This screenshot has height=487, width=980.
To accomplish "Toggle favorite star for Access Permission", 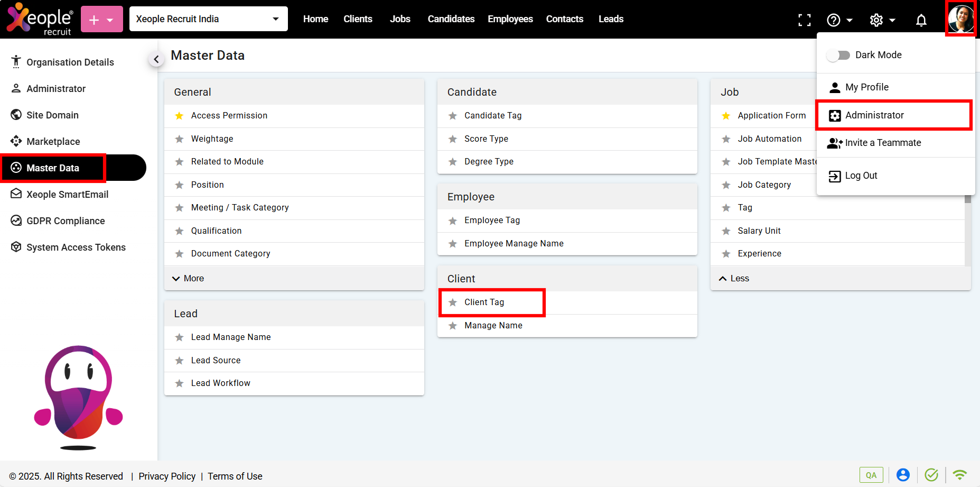I will pyautogui.click(x=180, y=116).
